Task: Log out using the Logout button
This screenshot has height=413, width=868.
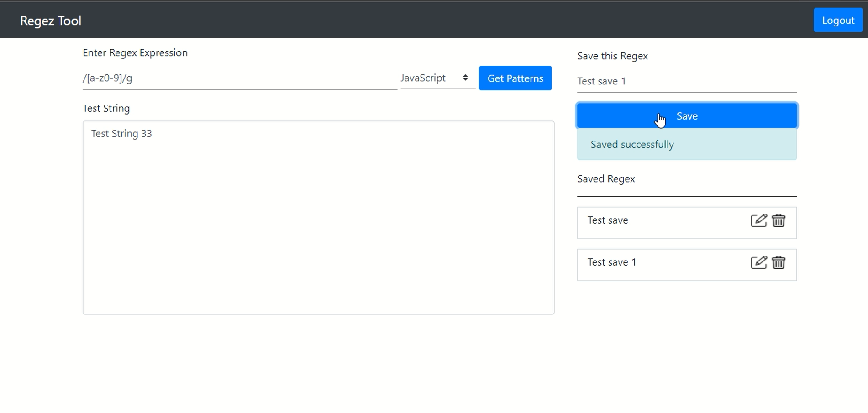Action: 838,20
